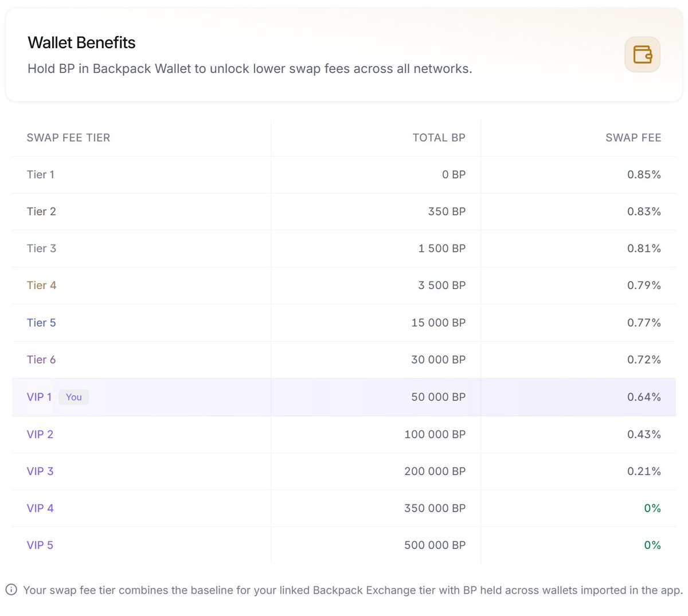Select the Tier 4 row label
The width and height of the screenshot is (688, 616).
[x=41, y=285]
